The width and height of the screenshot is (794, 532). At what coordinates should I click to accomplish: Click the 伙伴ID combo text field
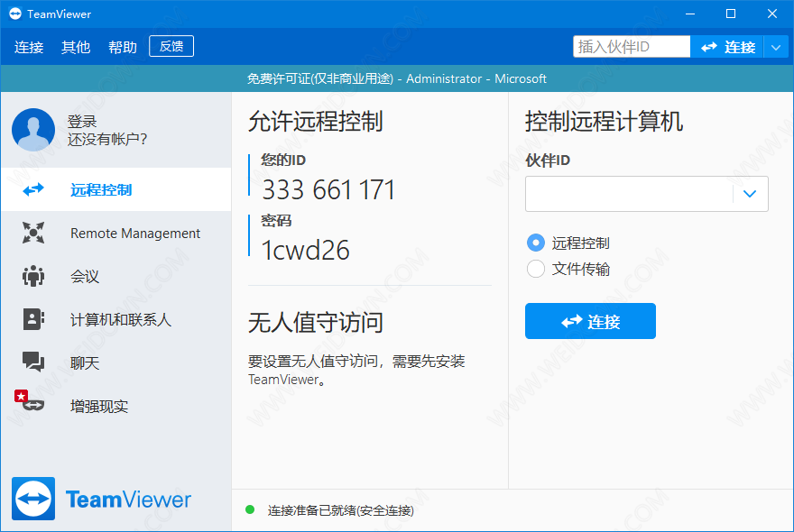pos(629,193)
